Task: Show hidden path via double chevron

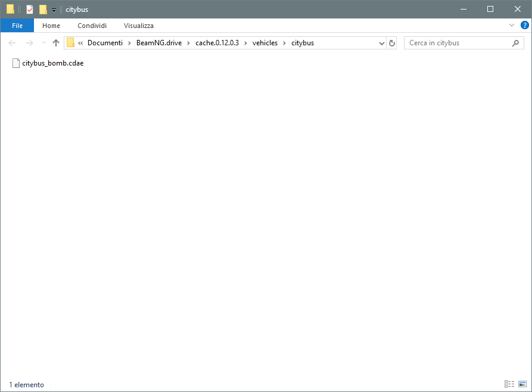Action: click(x=80, y=43)
